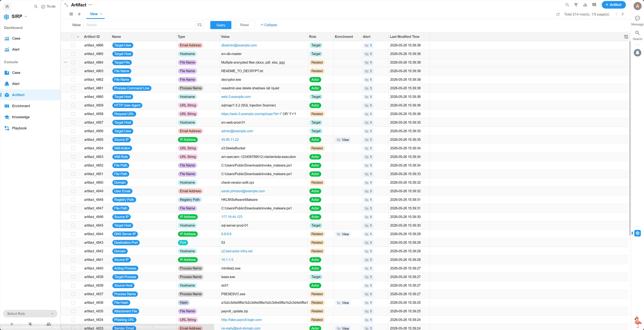Screen dimensions: 644x330
Task: Select the checkbox for artifact_4861
Action: 73,88
